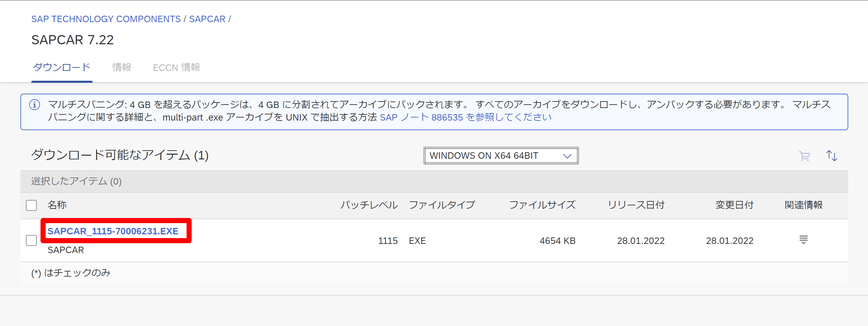Switch to the ECCN 情報 tab
868x326 pixels.
(176, 67)
